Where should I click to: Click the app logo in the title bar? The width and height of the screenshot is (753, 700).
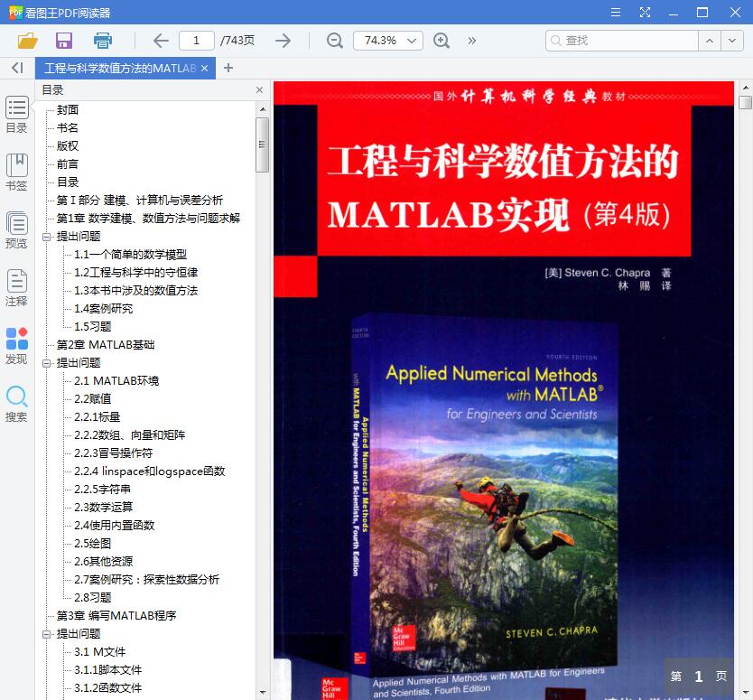pos(15,13)
